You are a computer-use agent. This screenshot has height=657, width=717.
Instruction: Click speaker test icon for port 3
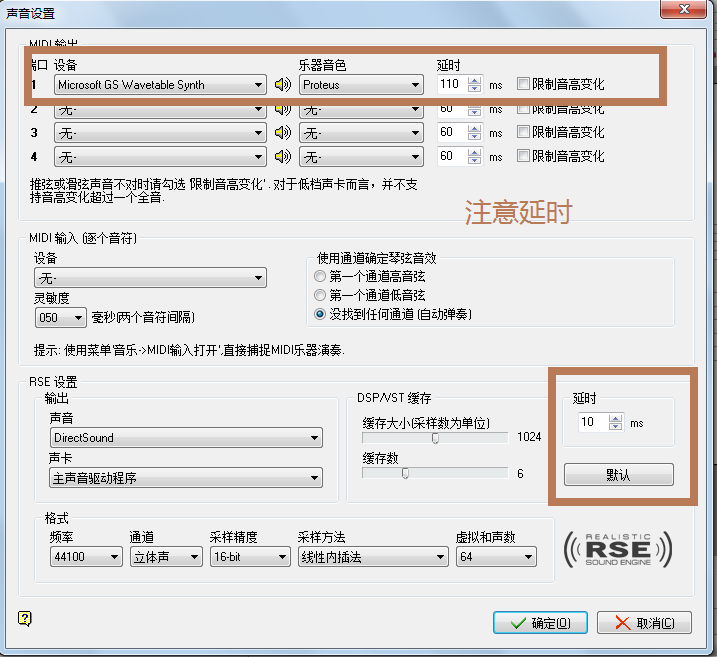(x=283, y=132)
